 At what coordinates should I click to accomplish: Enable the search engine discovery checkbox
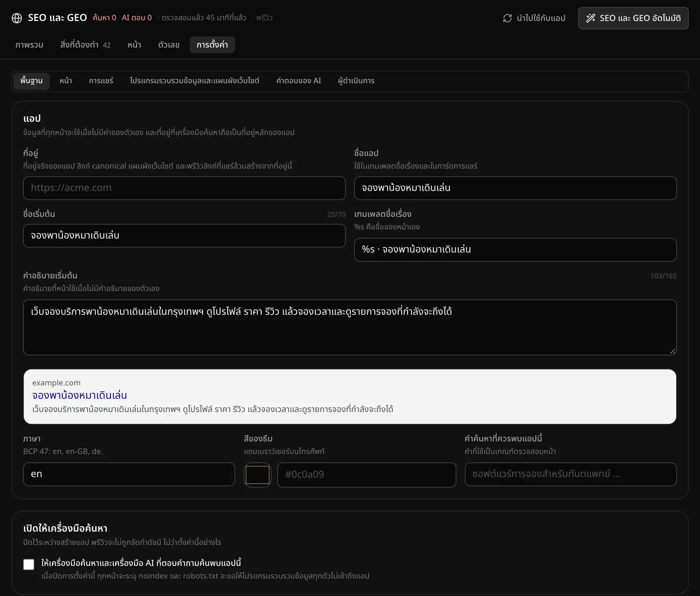[29, 564]
